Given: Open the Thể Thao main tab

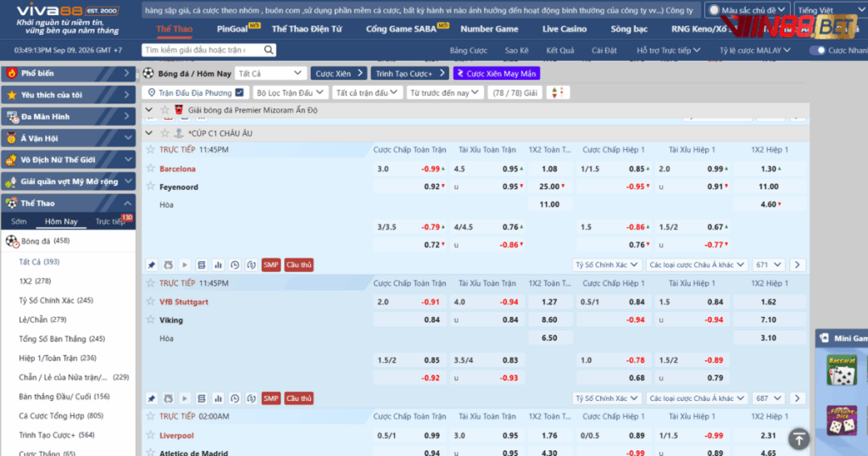Looking at the screenshot, I should [x=175, y=29].
